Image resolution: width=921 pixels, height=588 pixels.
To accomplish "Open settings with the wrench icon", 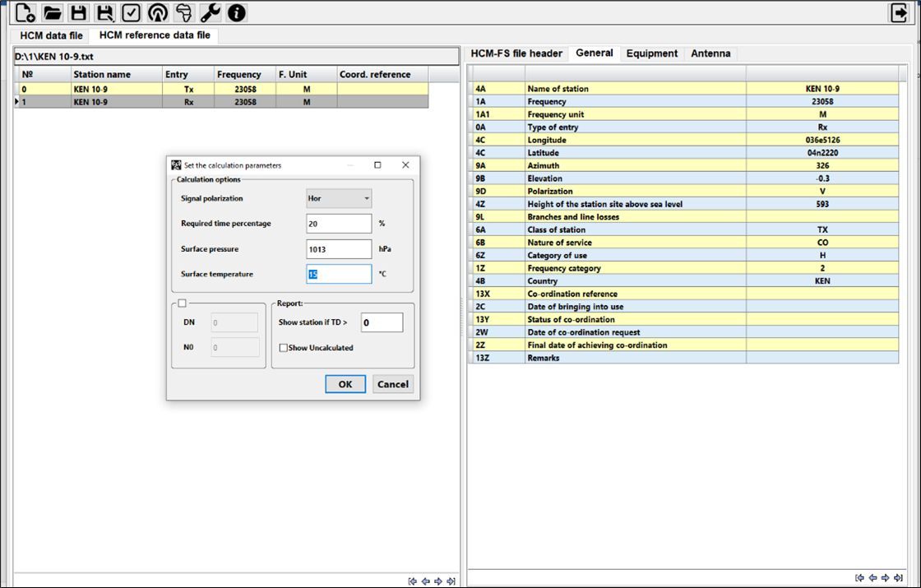I will (x=209, y=12).
